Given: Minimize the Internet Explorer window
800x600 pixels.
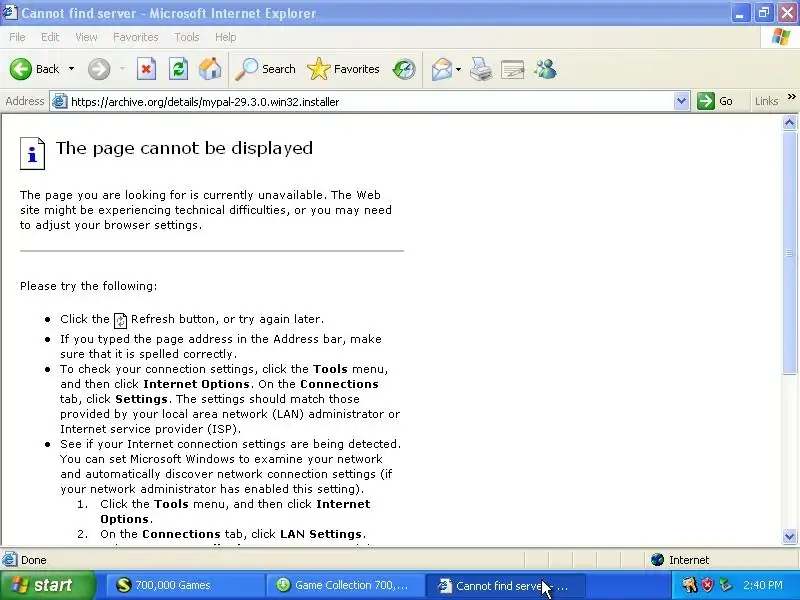Looking at the screenshot, I should pyautogui.click(x=739, y=13).
